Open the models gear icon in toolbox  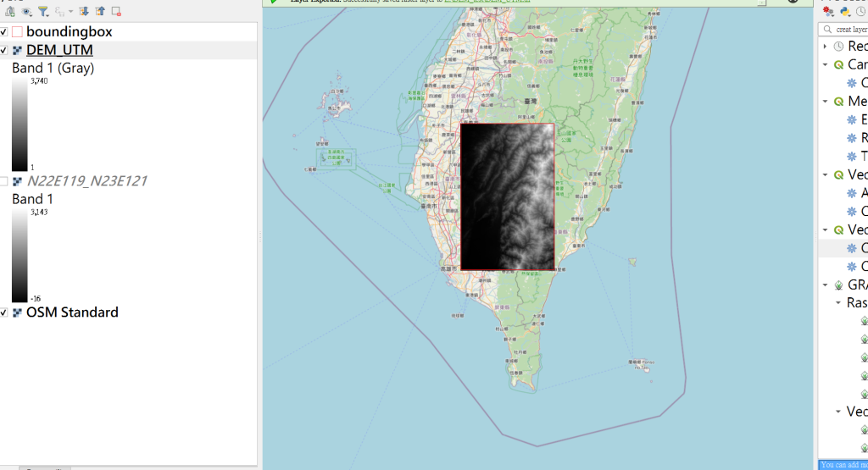[x=828, y=10]
